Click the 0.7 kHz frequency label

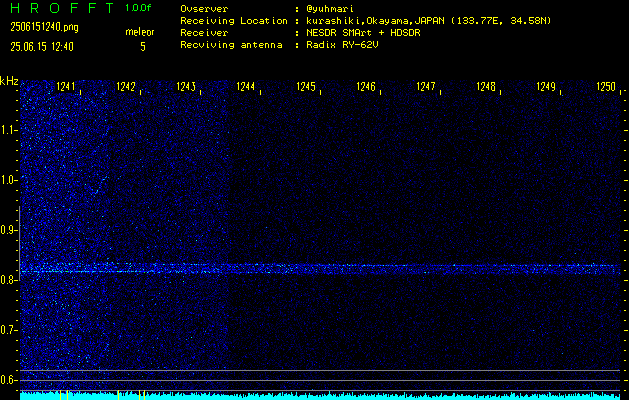pos(9,330)
